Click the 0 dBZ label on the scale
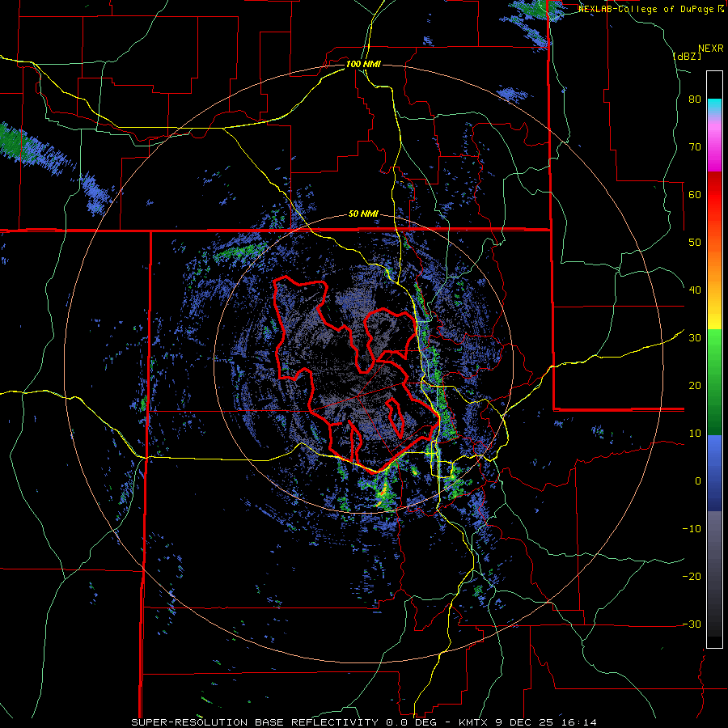Viewport: 728px width, 728px height. pos(698,480)
